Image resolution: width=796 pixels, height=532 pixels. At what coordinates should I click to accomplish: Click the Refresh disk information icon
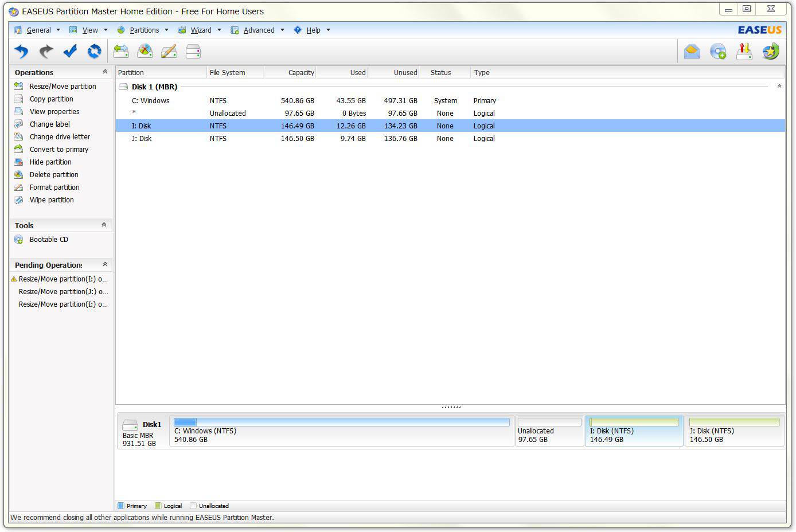94,52
